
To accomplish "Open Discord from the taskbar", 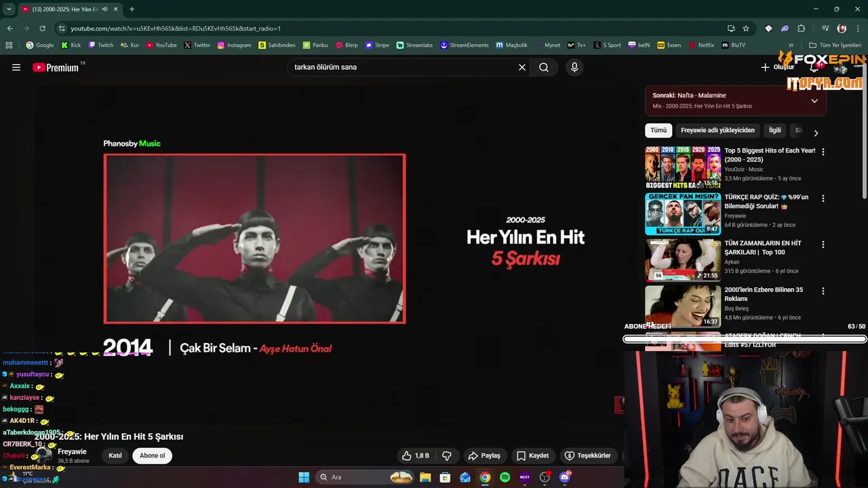I will click(x=564, y=477).
